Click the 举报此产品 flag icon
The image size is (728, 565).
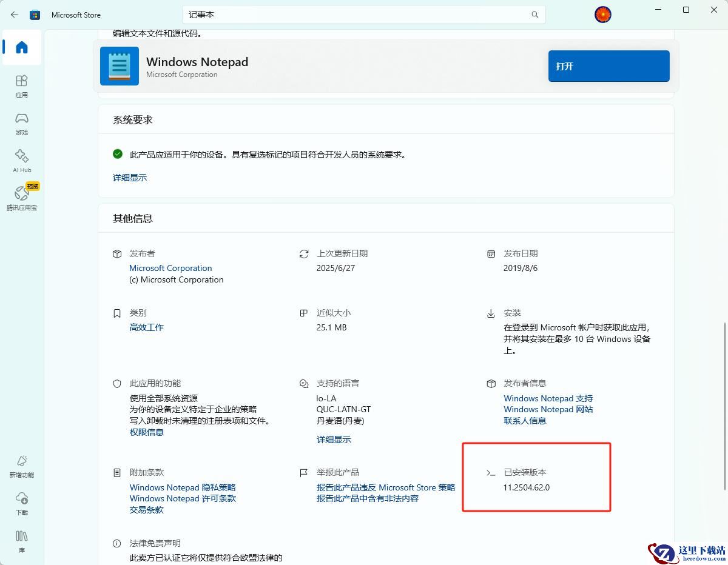coord(304,472)
